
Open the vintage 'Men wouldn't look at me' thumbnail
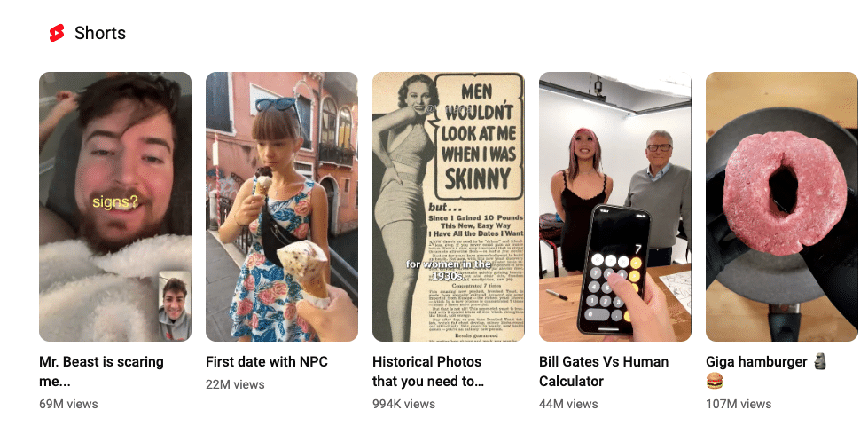[x=449, y=207]
